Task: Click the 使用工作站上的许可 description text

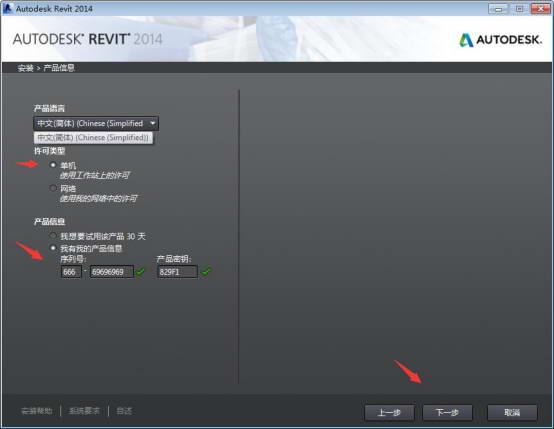Action: 94,175
